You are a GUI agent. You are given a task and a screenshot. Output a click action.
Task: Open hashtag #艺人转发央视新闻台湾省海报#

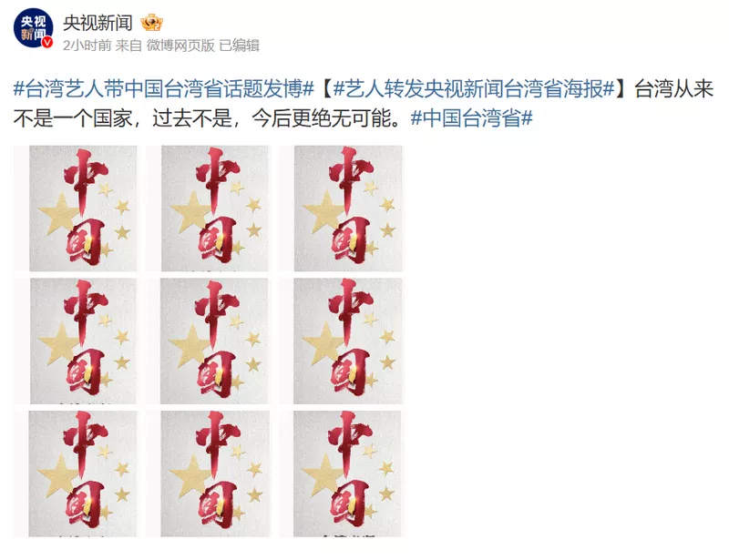coord(474,88)
